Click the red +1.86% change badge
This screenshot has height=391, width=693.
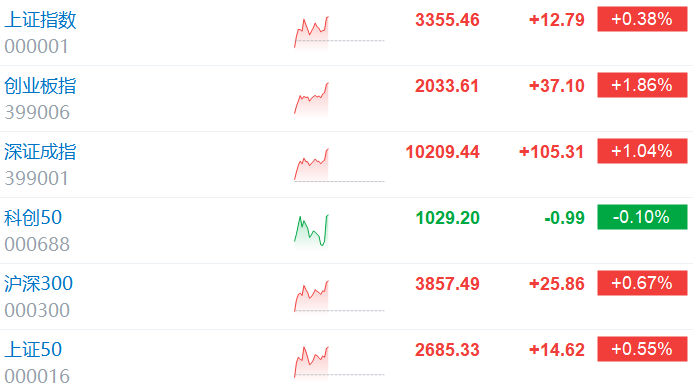[x=642, y=85]
